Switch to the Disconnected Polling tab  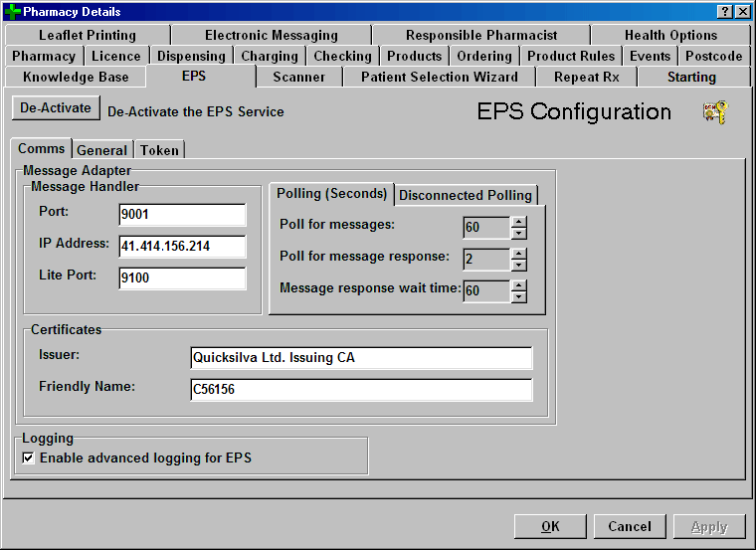click(466, 195)
